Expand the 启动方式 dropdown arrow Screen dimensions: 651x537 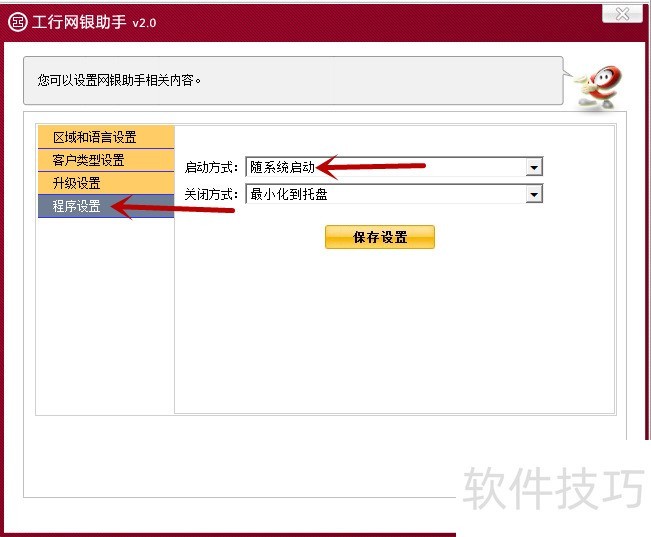pyautogui.click(x=534, y=167)
